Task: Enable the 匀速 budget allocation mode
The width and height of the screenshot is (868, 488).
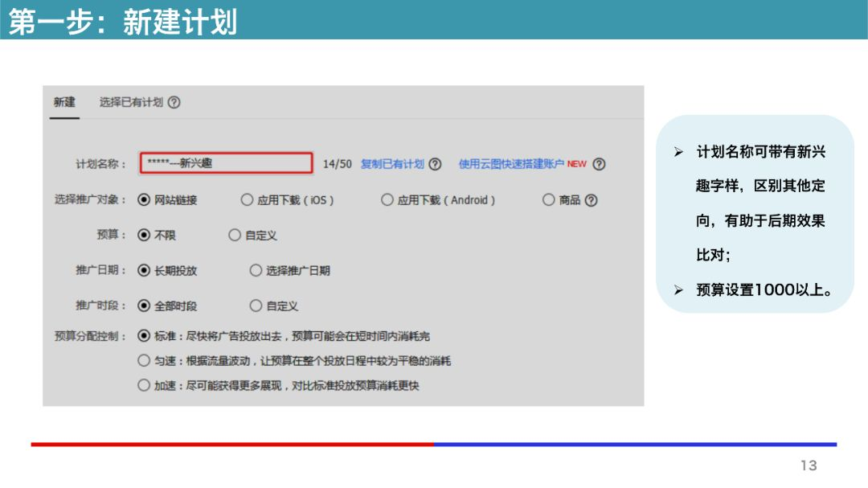Action: (x=143, y=359)
